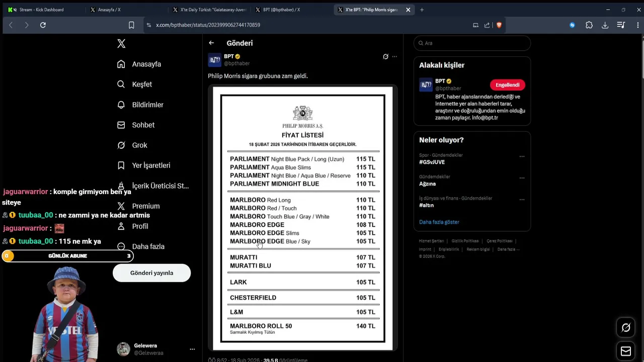
Task: Open Gelewera account options menu
Action: point(192,349)
